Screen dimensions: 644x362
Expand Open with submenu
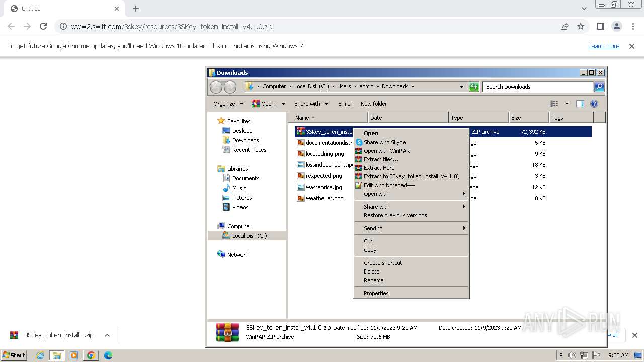pyautogui.click(x=411, y=194)
